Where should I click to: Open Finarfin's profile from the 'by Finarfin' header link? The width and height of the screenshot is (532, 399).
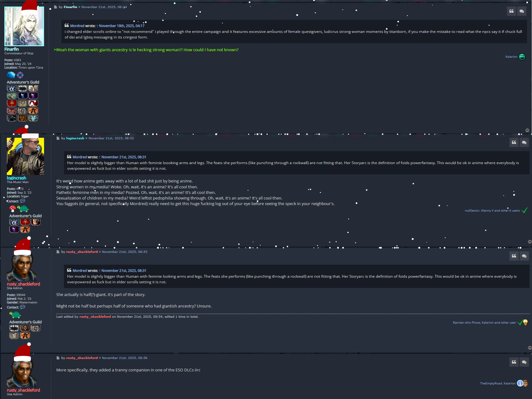coord(70,7)
